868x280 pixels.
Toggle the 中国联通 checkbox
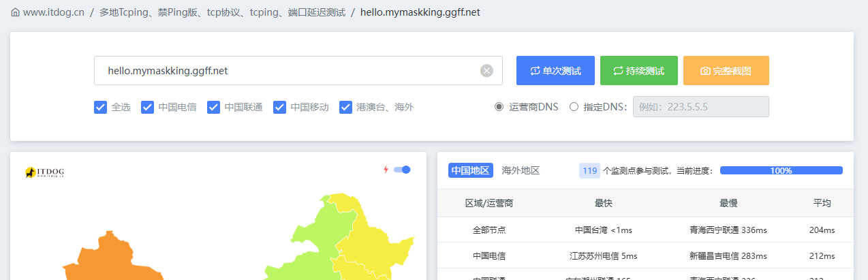213,107
